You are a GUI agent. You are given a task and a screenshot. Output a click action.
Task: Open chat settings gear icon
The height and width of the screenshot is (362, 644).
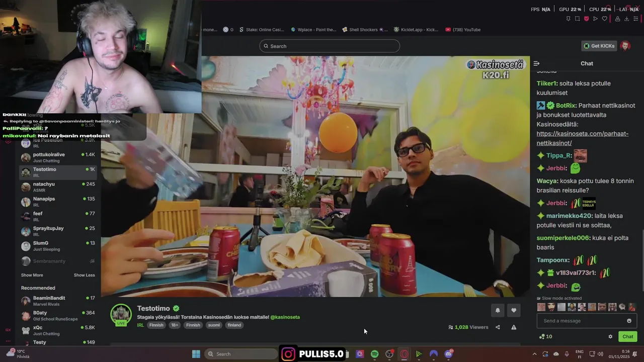click(610, 337)
